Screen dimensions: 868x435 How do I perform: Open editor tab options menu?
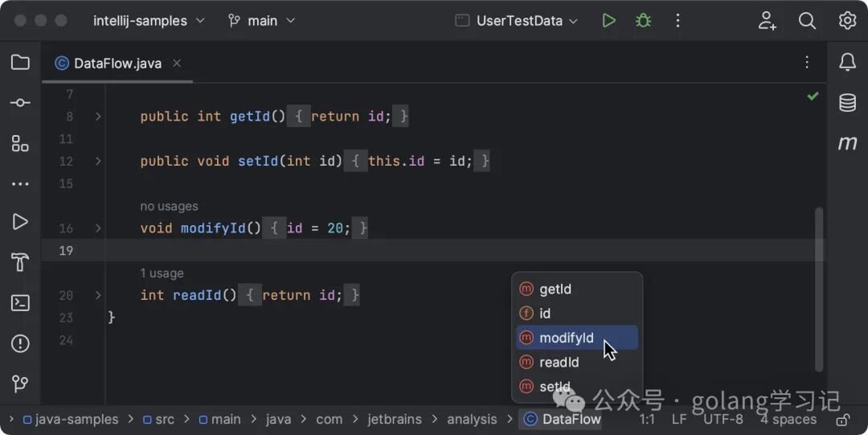[x=807, y=63]
